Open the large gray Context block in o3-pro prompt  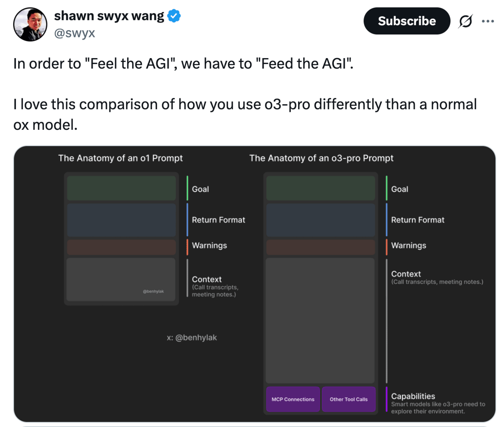(x=320, y=321)
